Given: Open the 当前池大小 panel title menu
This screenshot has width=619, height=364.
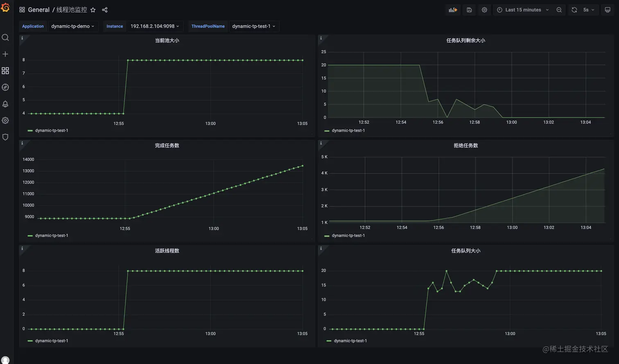Looking at the screenshot, I should pos(167,41).
